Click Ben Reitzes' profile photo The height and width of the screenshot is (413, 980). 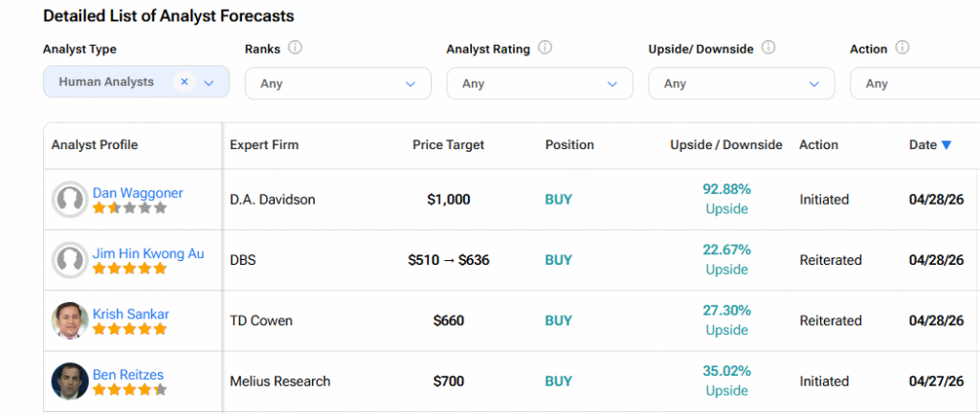click(x=70, y=381)
